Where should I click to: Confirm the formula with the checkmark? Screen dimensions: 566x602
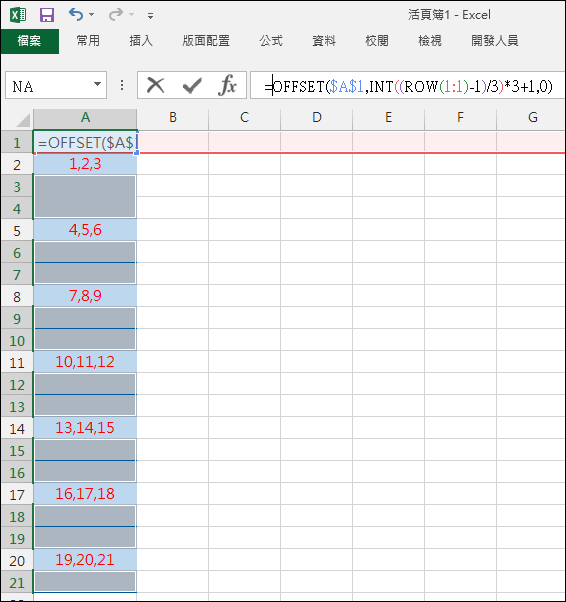[192, 85]
